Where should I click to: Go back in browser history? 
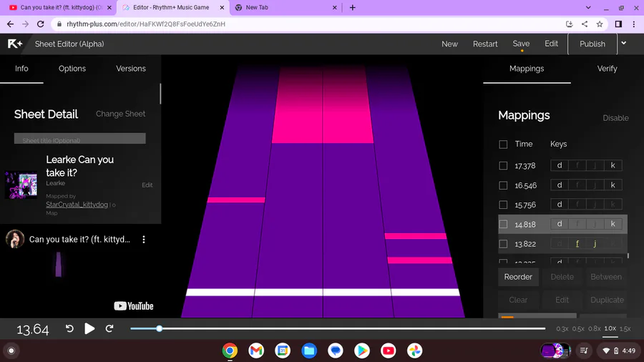(10, 24)
